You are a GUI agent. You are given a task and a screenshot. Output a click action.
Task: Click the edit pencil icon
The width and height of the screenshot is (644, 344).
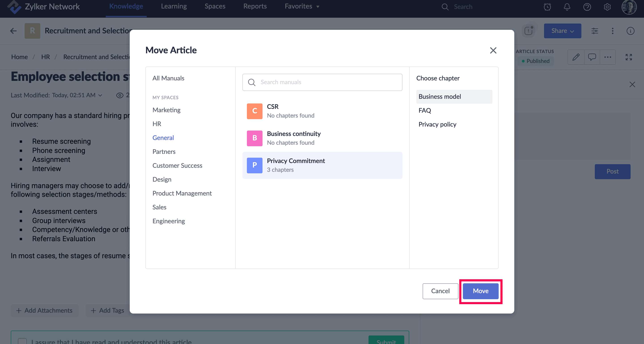[x=576, y=57]
